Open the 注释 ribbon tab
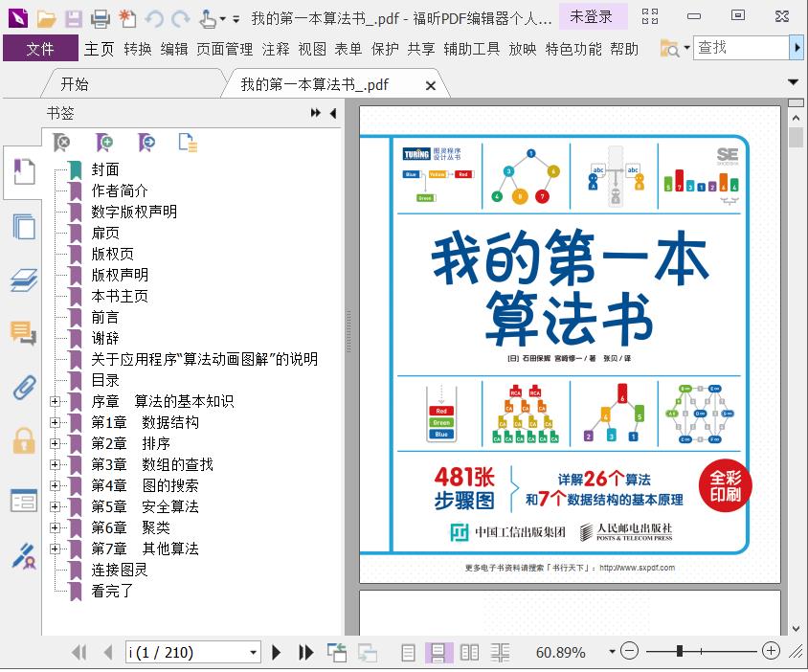 point(276,49)
